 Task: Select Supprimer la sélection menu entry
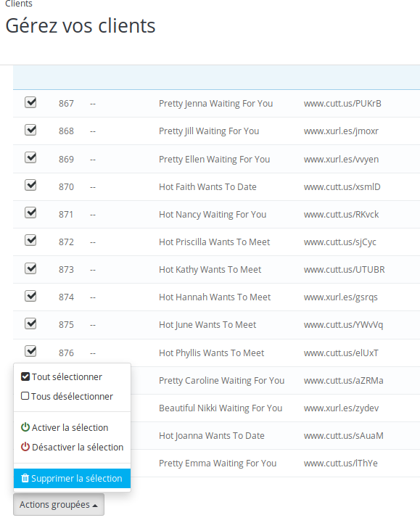(72, 478)
